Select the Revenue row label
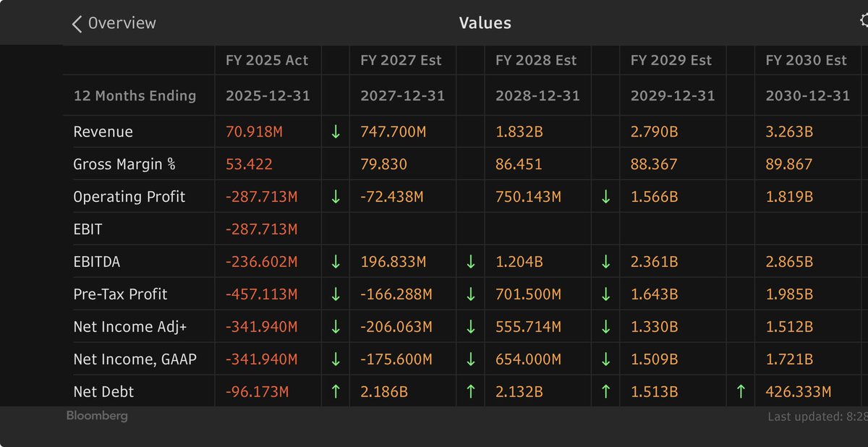The image size is (868, 447). 103,132
